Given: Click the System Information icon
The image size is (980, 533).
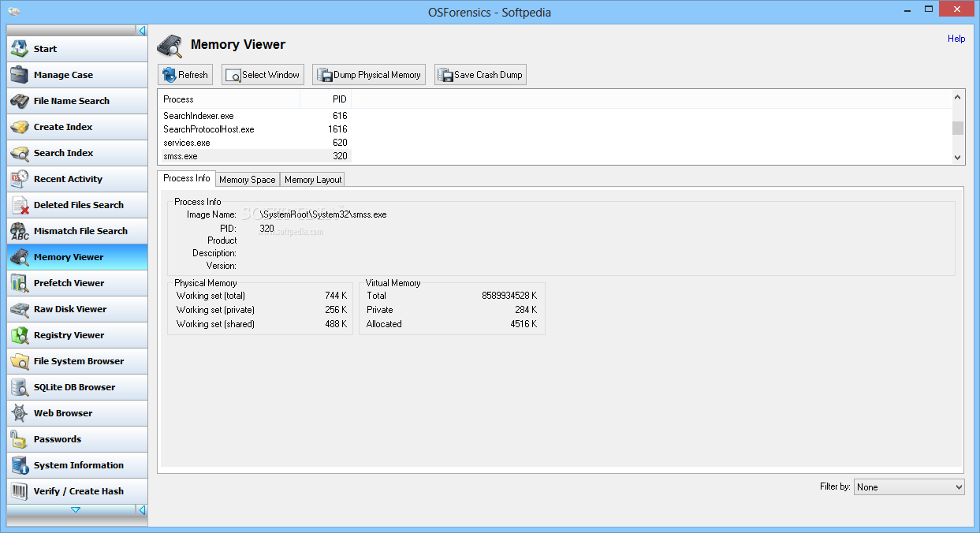Looking at the screenshot, I should pyautogui.click(x=20, y=465).
